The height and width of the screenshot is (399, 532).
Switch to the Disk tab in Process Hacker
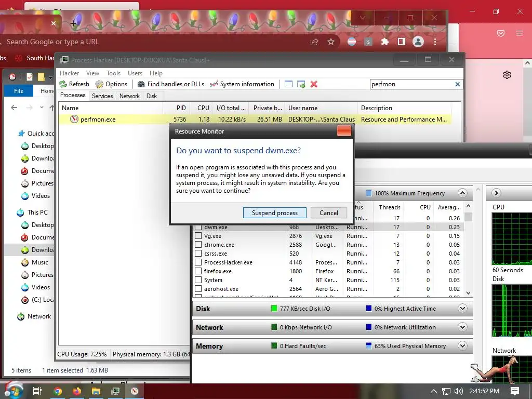pyautogui.click(x=152, y=96)
